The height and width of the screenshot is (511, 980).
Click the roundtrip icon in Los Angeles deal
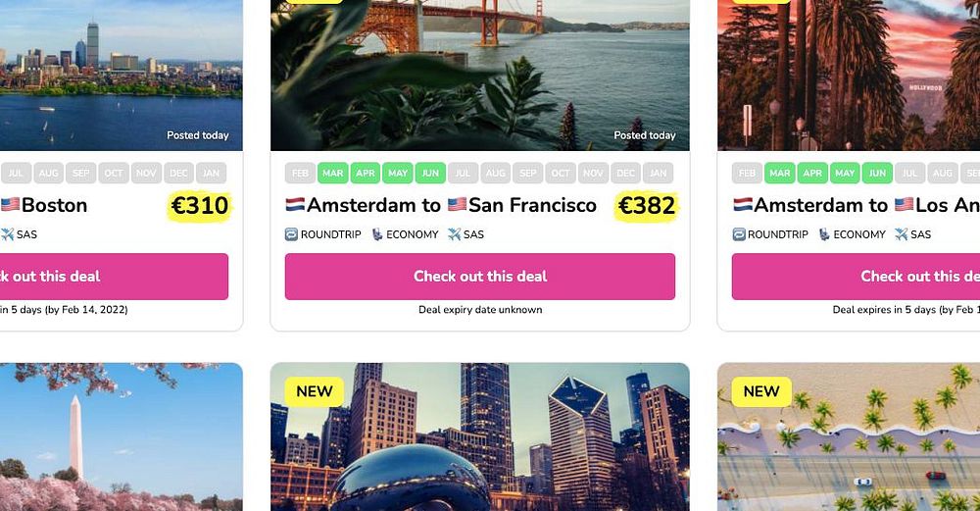(739, 234)
